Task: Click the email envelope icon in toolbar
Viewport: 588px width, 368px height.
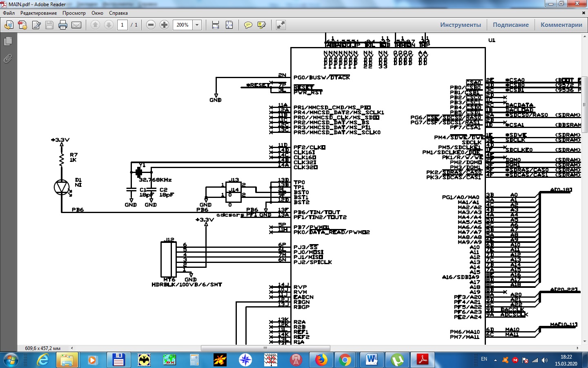Action: [x=76, y=25]
